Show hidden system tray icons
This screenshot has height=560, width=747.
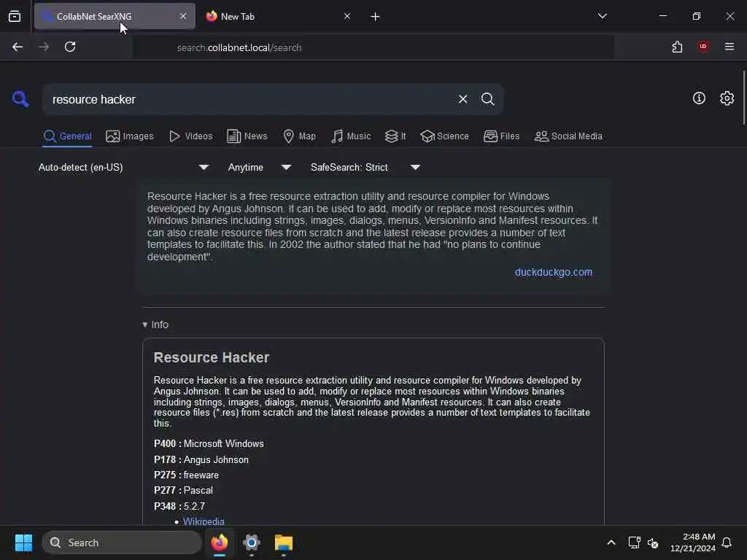(611, 542)
